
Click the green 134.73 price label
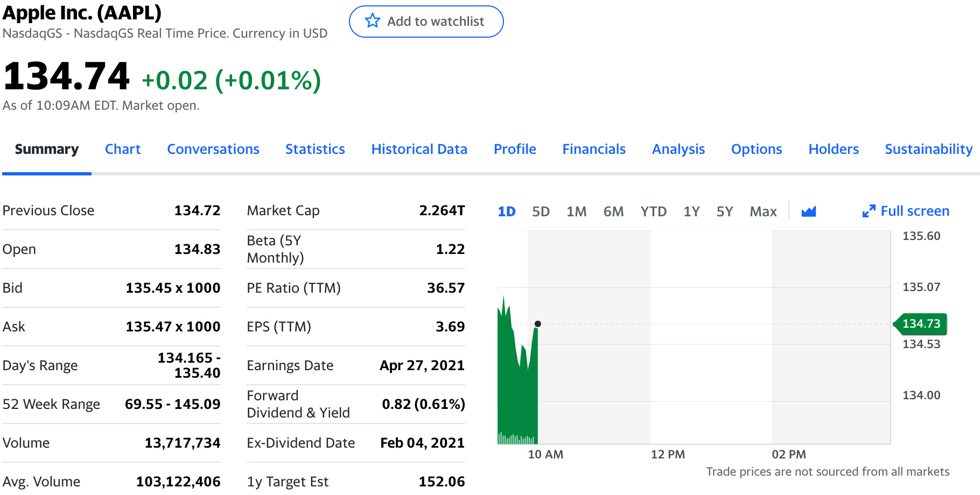tap(920, 324)
